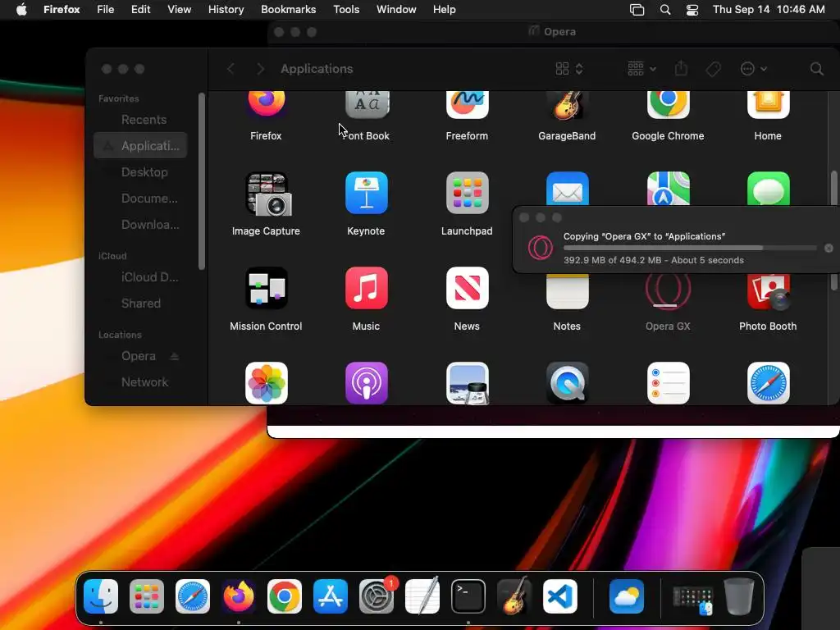The image size is (840, 630).
Task: Eject the Opera volume in sidebar
Action: click(x=174, y=356)
